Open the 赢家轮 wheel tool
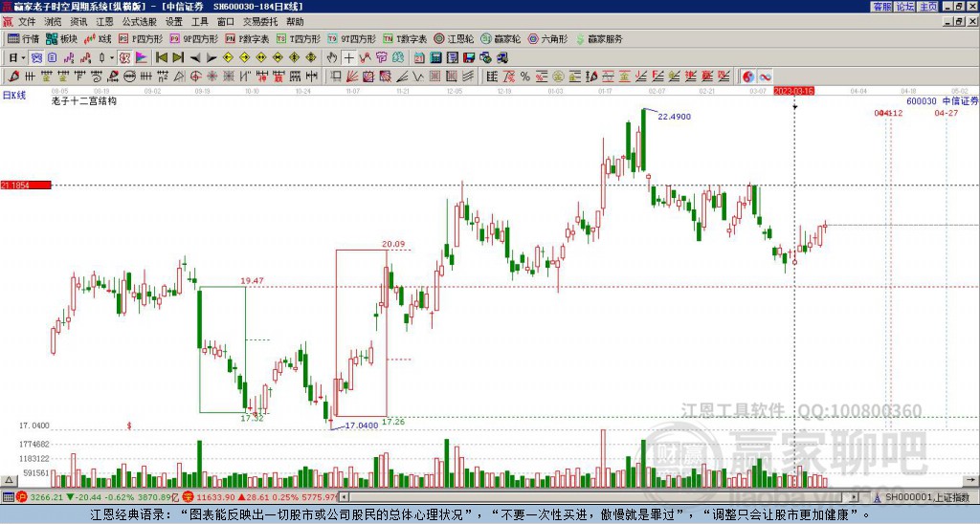The width and height of the screenshot is (980, 524). coord(501,38)
